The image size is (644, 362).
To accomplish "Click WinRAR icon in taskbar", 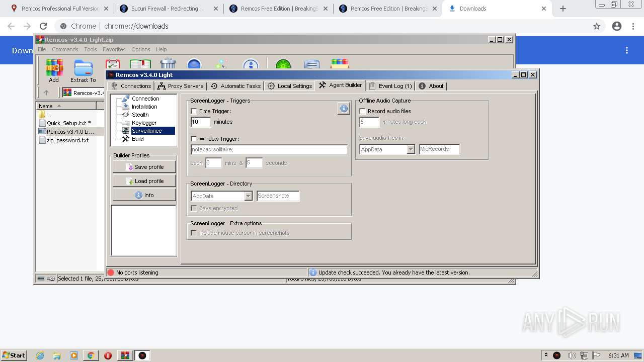I will [x=125, y=355].
